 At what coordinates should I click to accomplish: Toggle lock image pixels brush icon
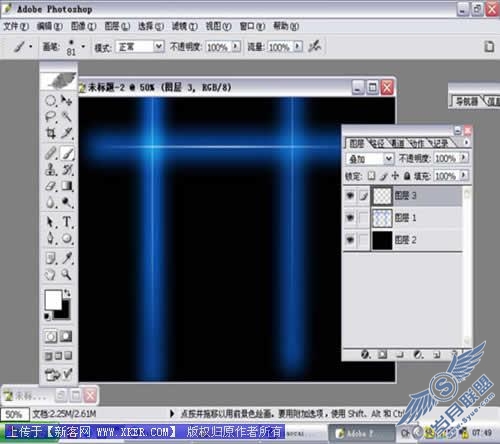click(384, 176)
